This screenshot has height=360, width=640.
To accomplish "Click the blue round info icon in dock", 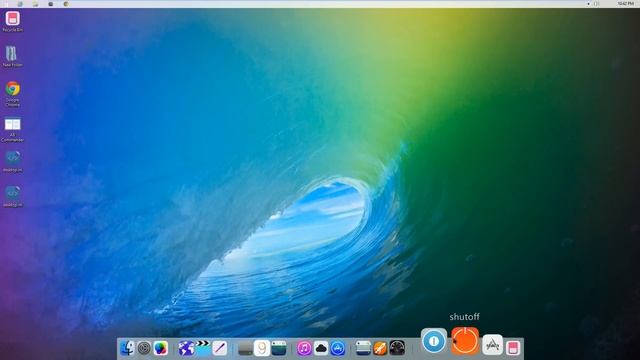I will coord(433,340).
